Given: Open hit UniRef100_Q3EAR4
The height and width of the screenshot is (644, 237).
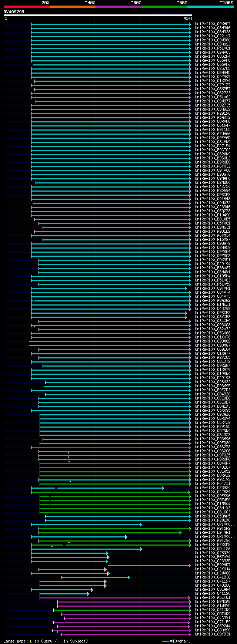Looking at the screenshot, I should (x=213, y=590).
